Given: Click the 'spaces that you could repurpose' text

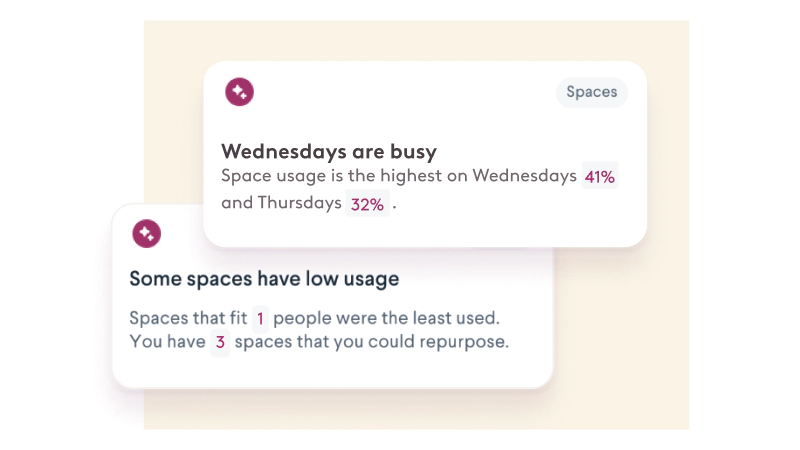Looking at the screenshot, I should [x=372, y=342].
